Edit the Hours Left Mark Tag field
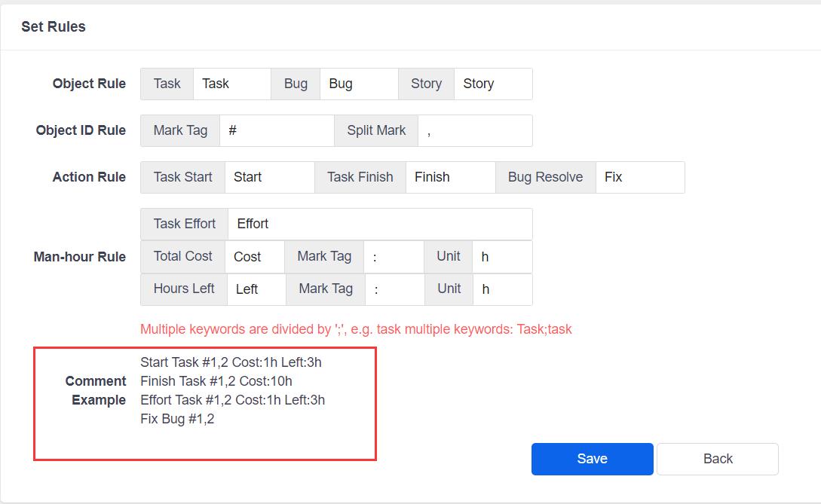821x504 pixels. coord(394,289)
